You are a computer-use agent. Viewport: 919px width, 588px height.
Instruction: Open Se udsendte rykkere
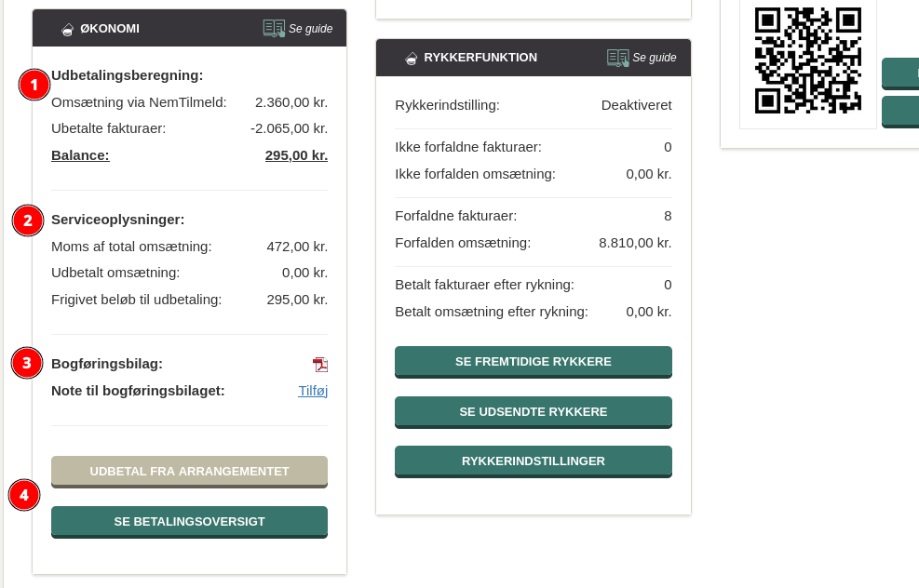tap(533, 411)
